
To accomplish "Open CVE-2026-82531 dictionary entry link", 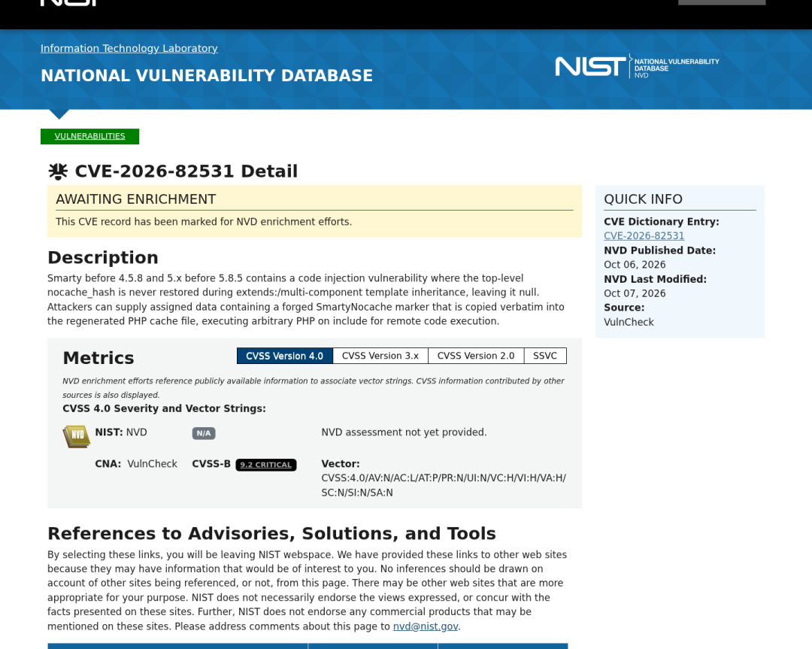I will coord(644,235).
